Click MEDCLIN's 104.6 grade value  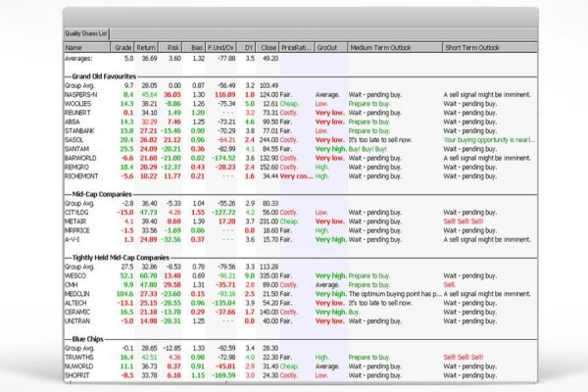(124, 294)
